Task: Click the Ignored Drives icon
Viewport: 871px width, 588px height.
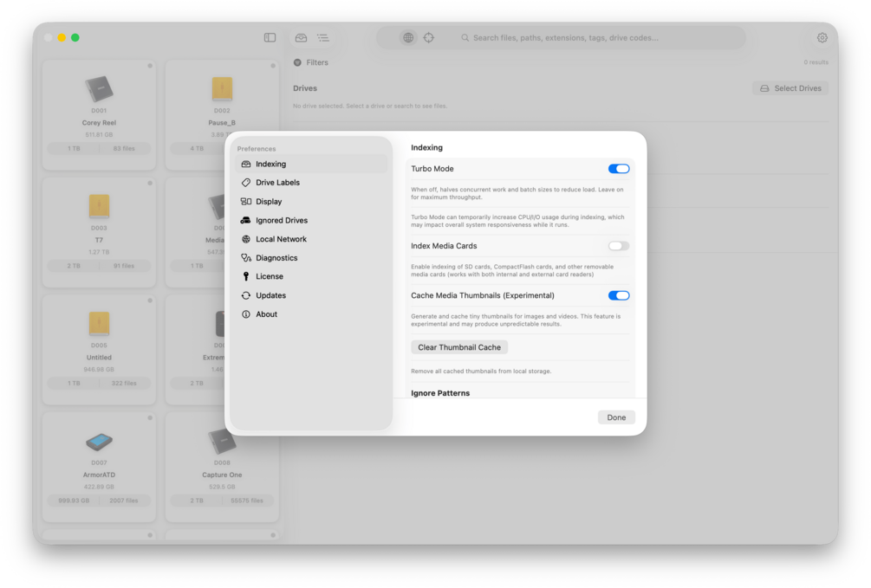Action: tap(245, 221)
